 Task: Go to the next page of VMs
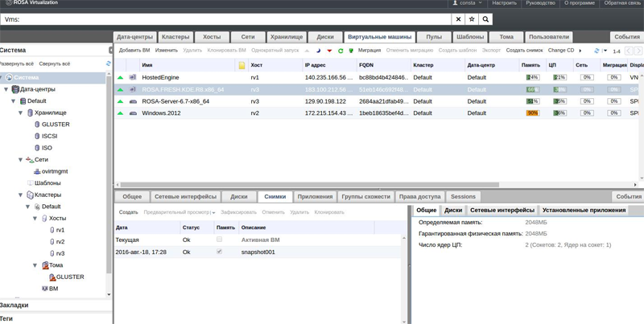[x=638, y=51]
